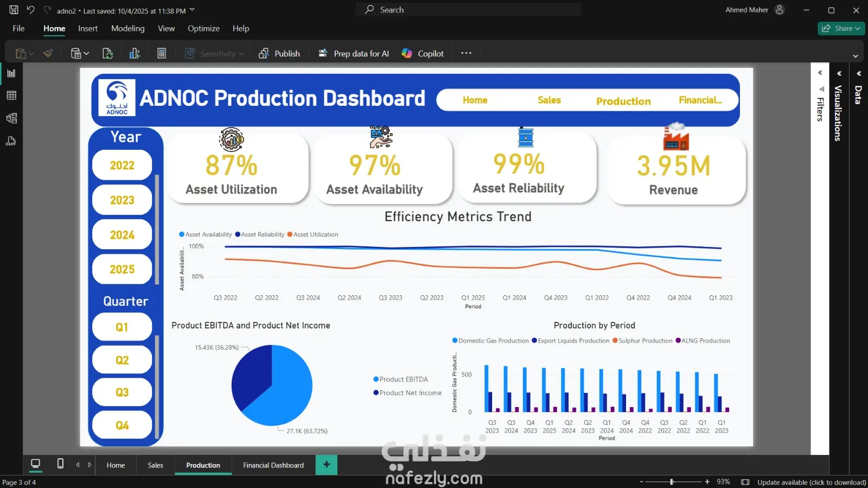This screenshot has width=868, height=488.
Task: Select the Q2 quarter slicer button
Action: [x=122, y=360]
